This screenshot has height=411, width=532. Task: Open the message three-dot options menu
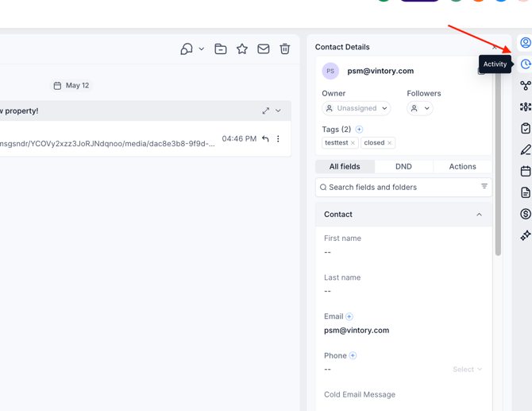278,138
